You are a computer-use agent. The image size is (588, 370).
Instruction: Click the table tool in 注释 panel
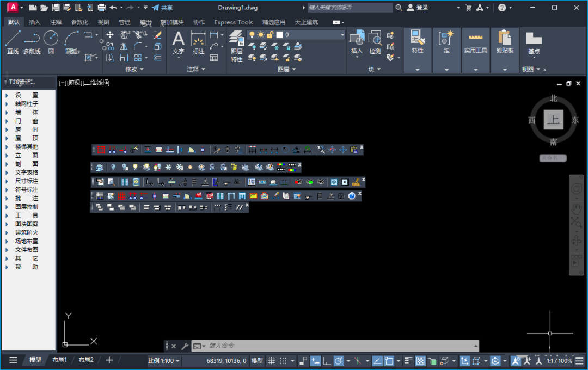214,58
